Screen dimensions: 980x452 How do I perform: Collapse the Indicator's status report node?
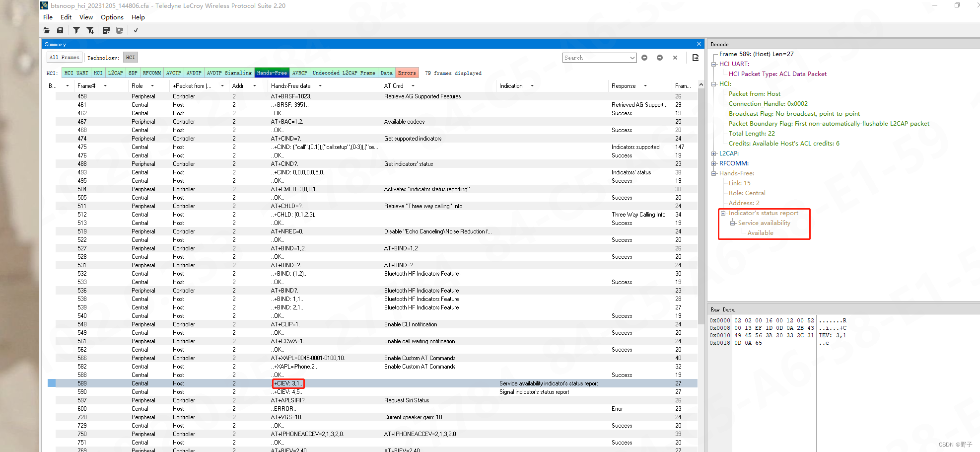coord(724,213)
